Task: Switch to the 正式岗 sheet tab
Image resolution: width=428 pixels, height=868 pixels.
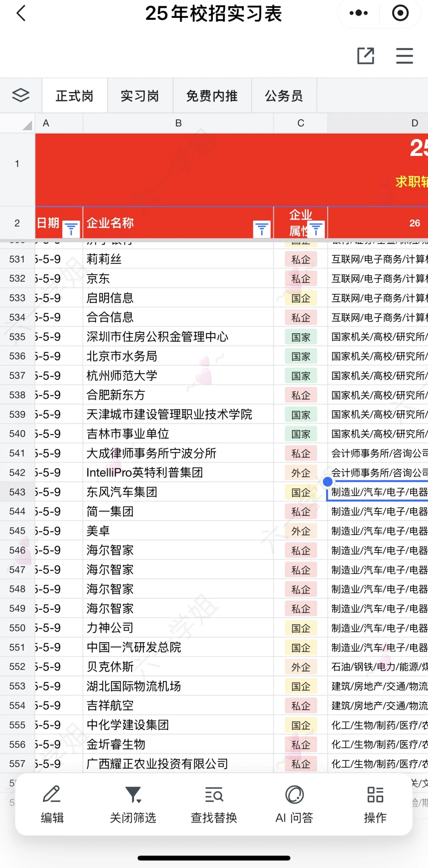Action: coord(75,96)
